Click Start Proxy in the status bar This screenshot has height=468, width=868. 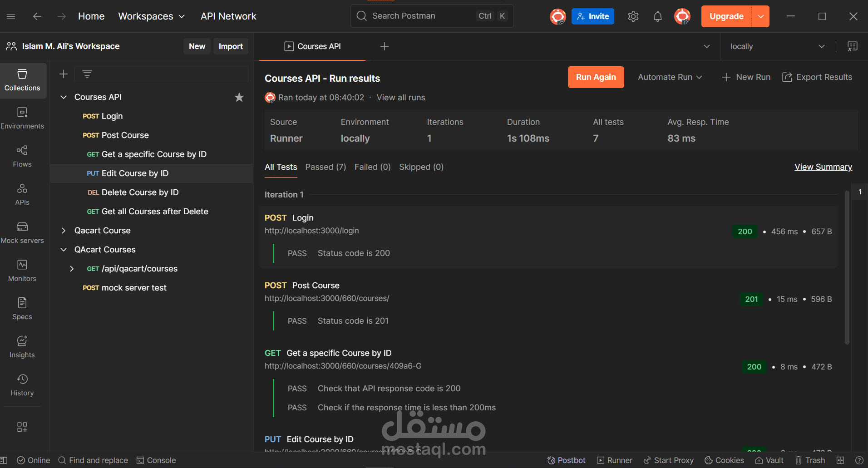click(669, 460)
